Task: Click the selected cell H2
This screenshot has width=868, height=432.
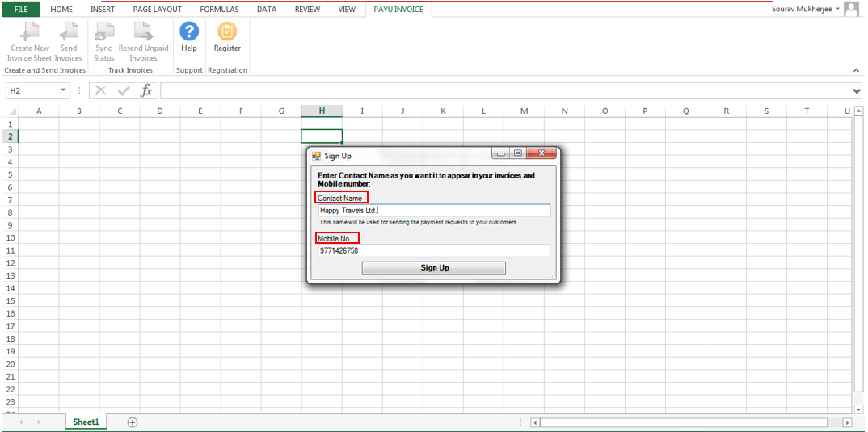Action: tap(322, 136)
